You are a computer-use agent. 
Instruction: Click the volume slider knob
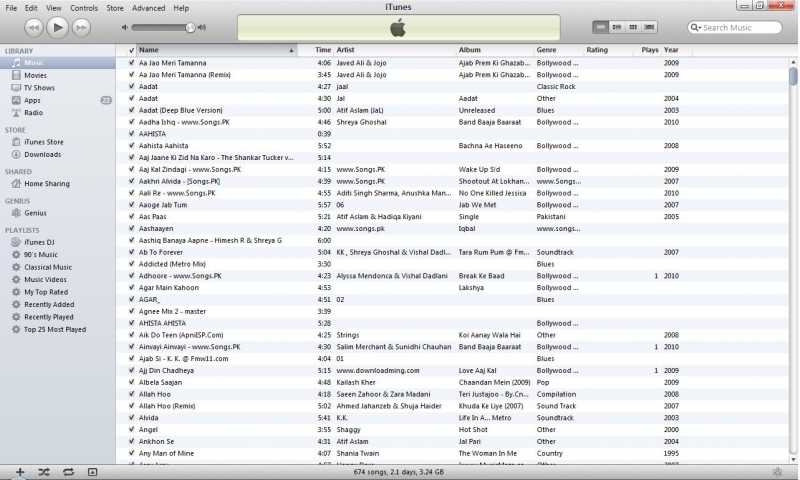190,28
